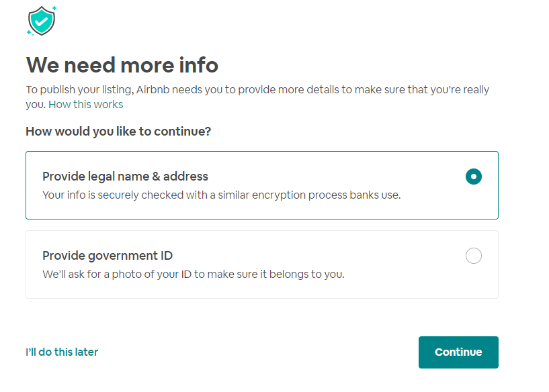Click the sparkle plus below the shield's left edge
This screenshot has width=549, height=392.
pyautogui.click(x=29, y=32)
